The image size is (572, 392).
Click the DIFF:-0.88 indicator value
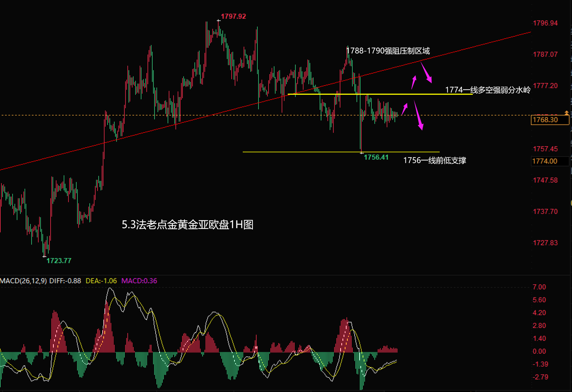[x=65, y=281]
